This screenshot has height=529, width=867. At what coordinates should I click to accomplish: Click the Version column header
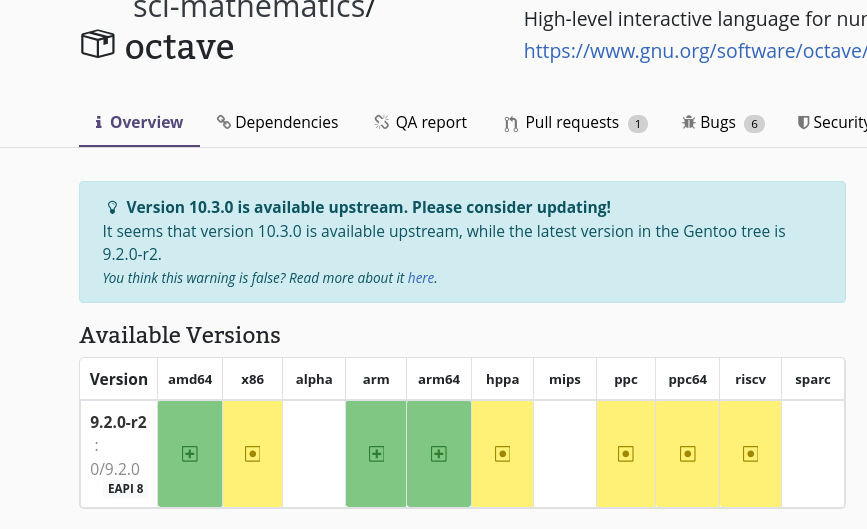[119, 379]
